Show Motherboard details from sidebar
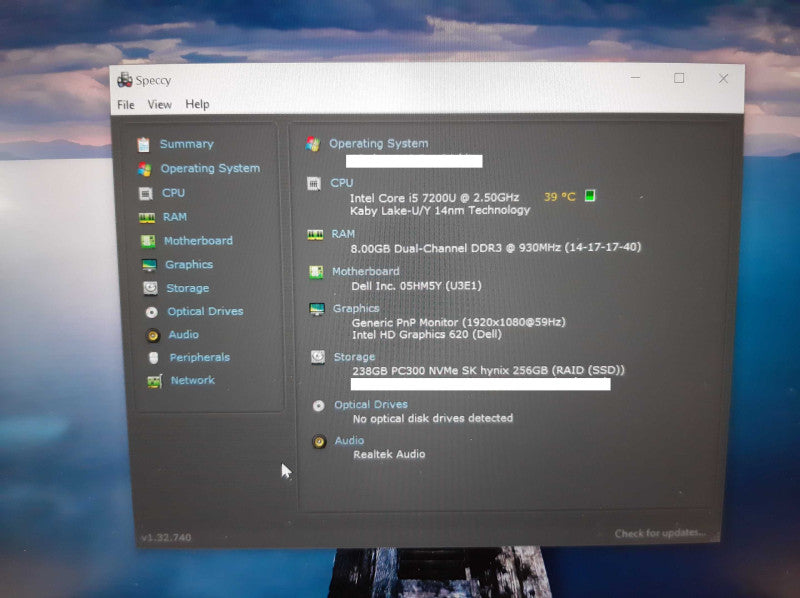 click(x=198, y=240)
